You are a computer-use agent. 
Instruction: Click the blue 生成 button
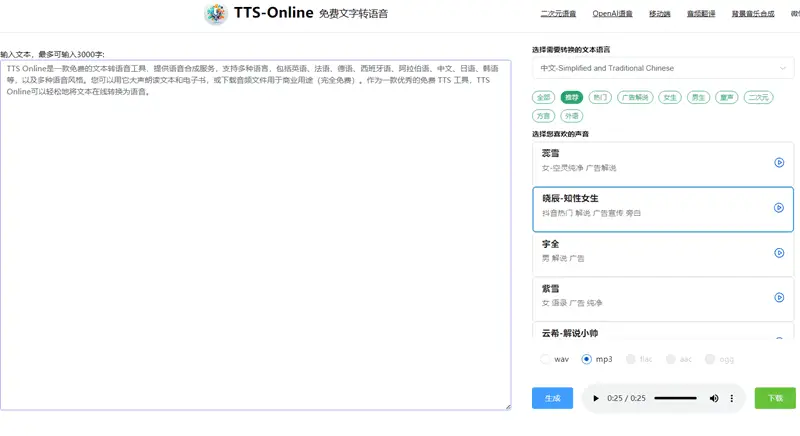552,398
